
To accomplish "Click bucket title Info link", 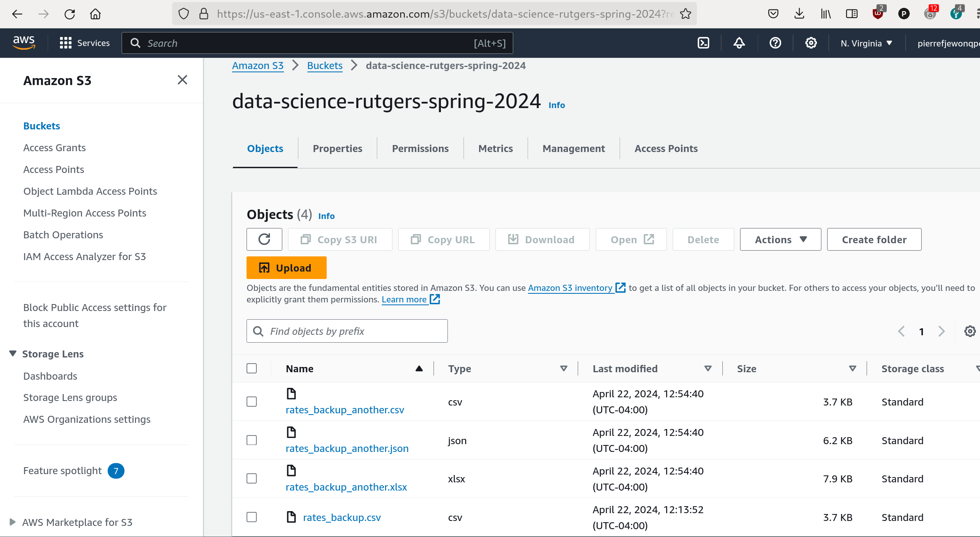I will (x=556, y=105).
